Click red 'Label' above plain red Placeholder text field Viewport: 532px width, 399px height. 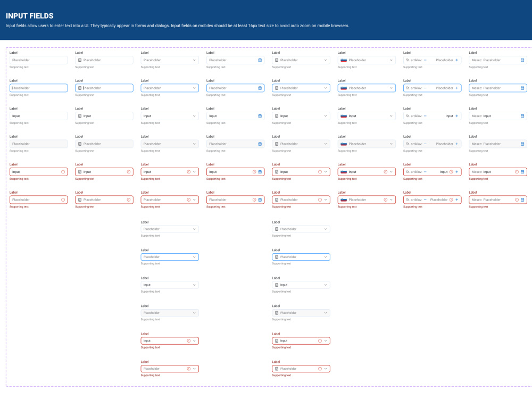13,193
